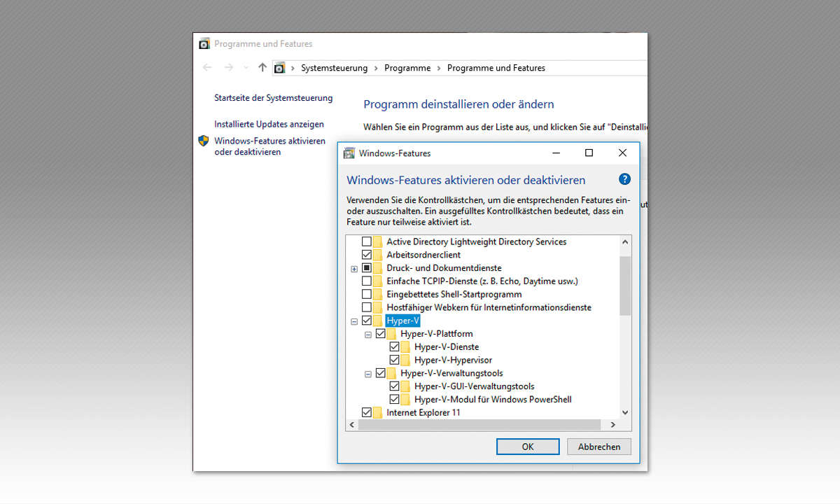Screen dimensions: 840x504
Task: Click the feature list scroll-down arrow
Action: [x=625, y=413]
